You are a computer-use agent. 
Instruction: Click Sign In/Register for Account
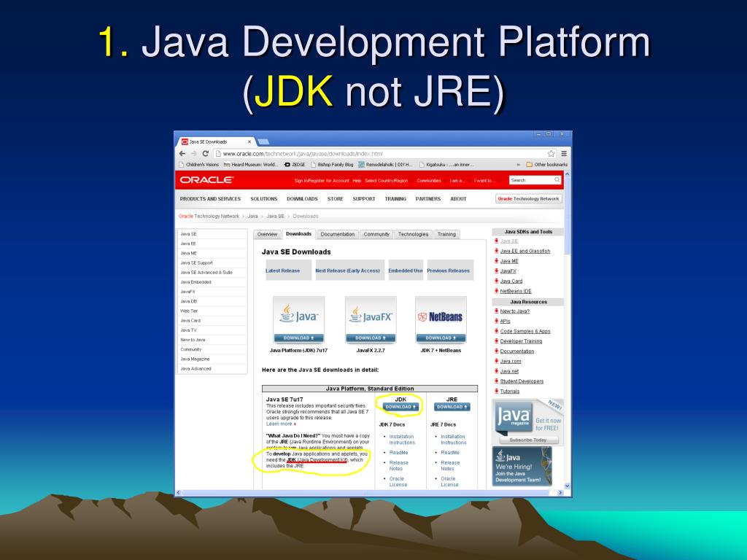pyautogui.click(x=322, y=181)
